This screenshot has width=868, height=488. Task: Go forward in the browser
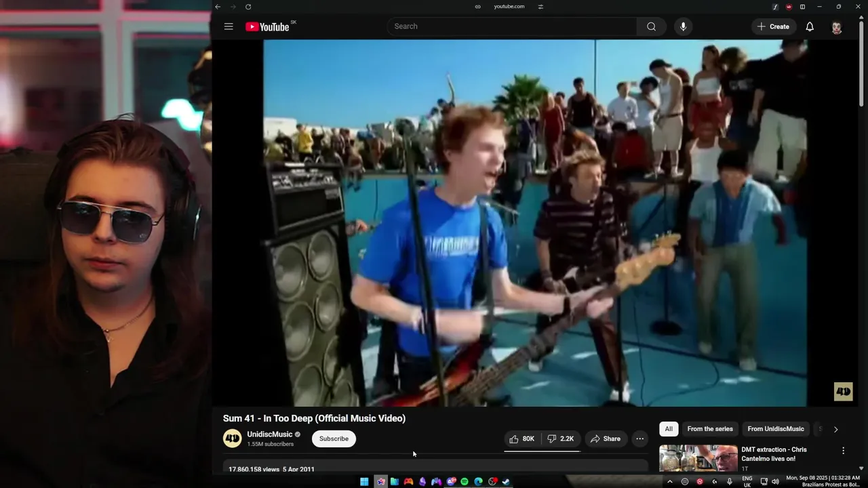click(x=233, y=7)
